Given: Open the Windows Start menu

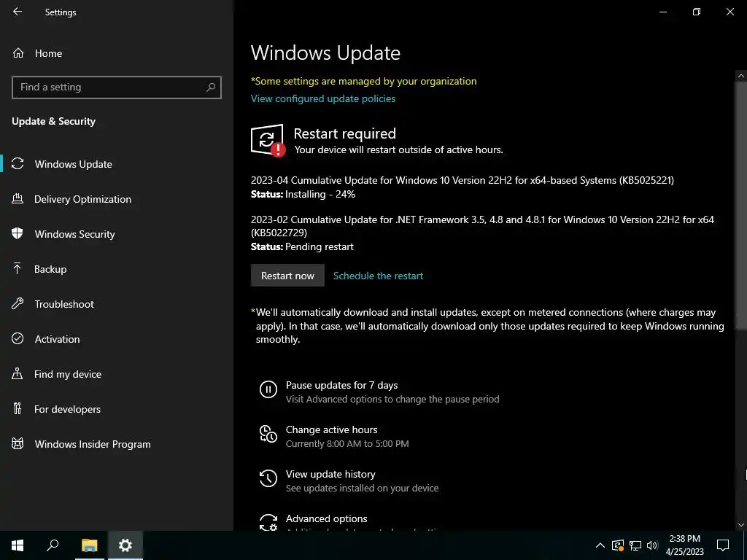Looking at the screenshot, I should pos(18,545).
